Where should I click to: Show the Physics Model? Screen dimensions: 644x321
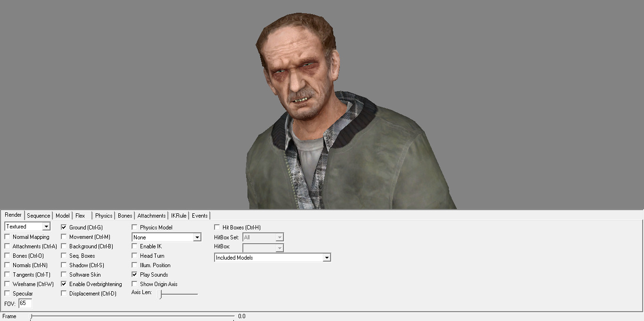134,227
